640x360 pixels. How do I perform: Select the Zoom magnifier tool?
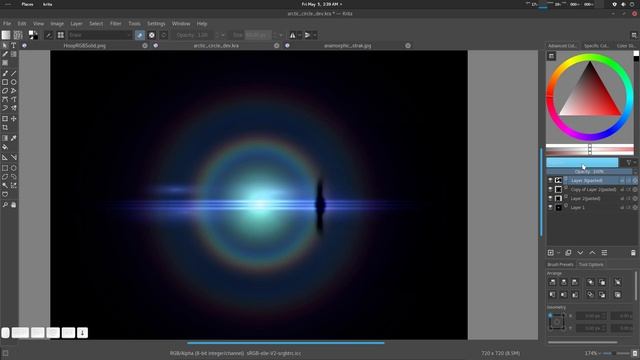5,205
